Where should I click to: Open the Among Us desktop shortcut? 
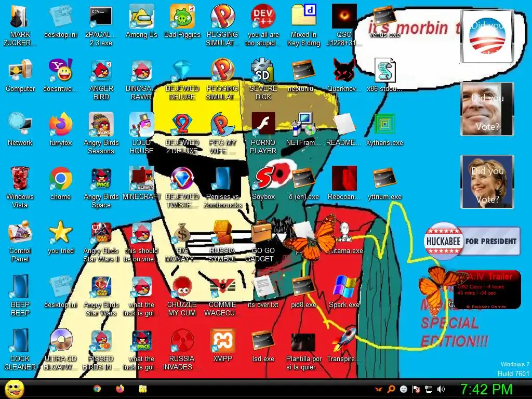point(141,21)
